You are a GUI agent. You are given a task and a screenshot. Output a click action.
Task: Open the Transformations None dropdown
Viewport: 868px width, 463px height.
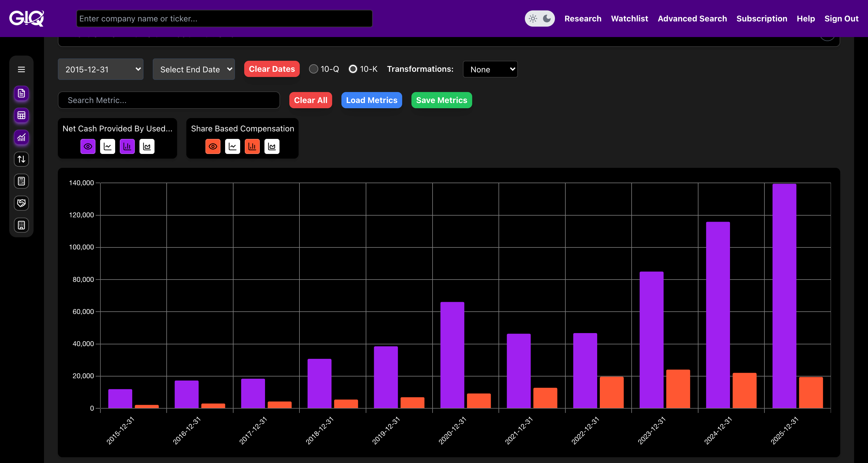click(x=490, y=69)
